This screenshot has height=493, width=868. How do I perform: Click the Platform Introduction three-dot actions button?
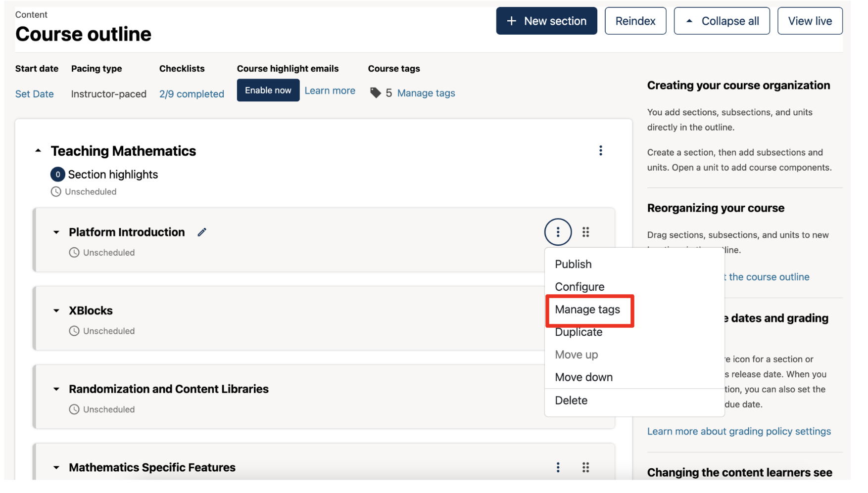[558, 232]
